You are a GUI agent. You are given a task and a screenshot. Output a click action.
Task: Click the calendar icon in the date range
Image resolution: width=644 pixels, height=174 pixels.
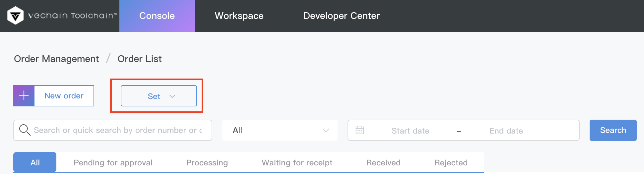[360, 130]
